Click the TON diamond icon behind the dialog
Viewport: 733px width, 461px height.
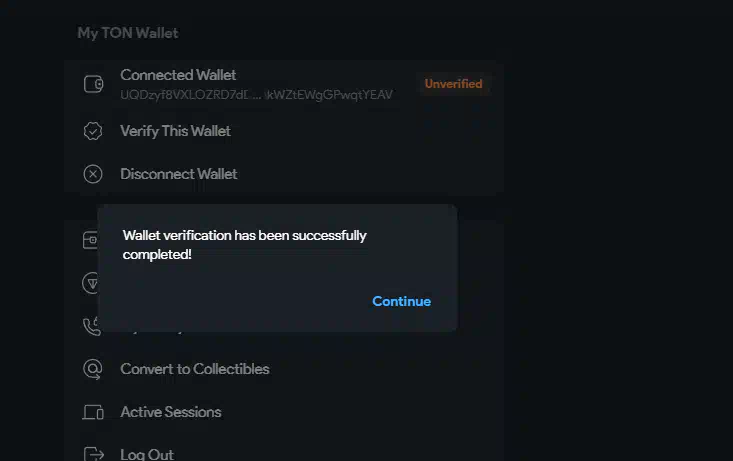click(90, 283)
